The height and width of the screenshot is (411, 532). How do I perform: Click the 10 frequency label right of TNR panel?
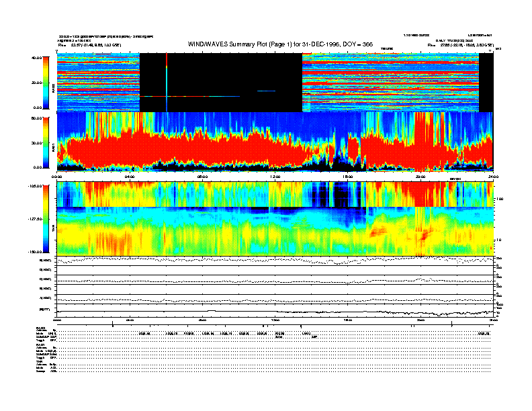pyautogui.click(x=500, y=240)
